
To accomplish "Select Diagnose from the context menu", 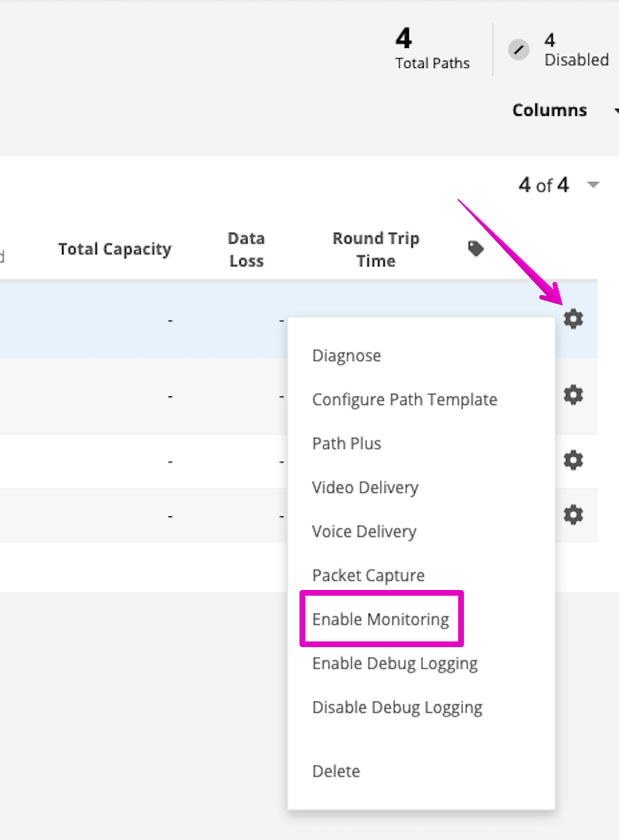I will pos(347,356).
